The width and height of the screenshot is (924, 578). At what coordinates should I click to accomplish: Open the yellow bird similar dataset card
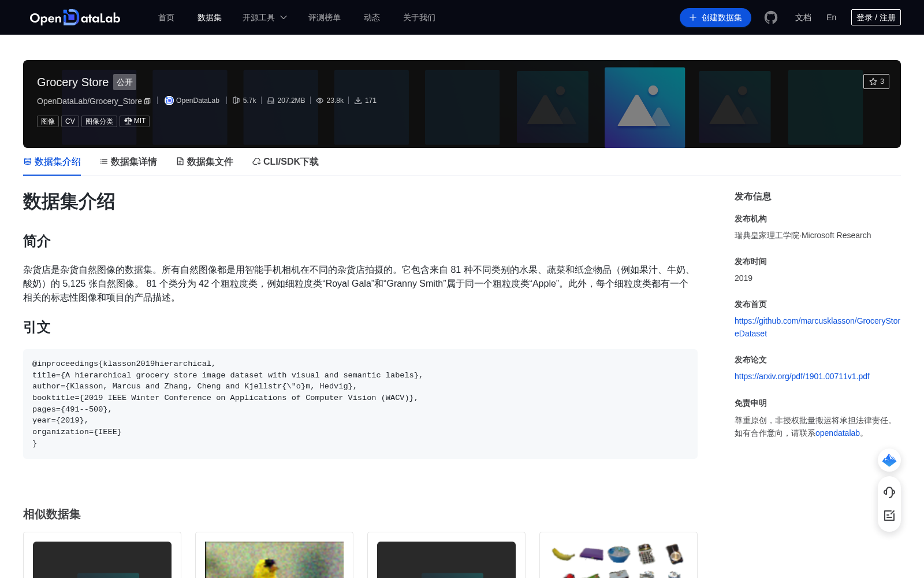(274, 555)
